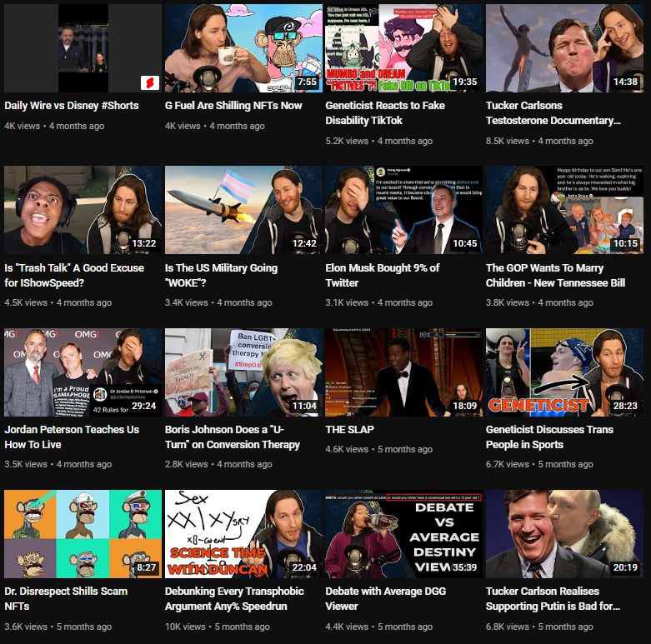Open the IShowSpeed Trash Talk thumbnail
Image resolution: width=651 pixels, height=644 pixels.
point(83,210)
